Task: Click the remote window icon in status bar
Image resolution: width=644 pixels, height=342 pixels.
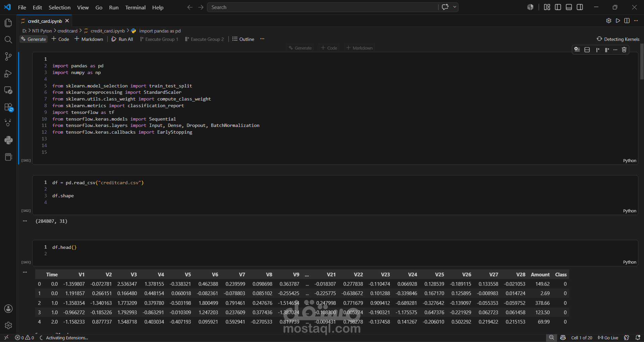Action: click(x=6, y=338)
